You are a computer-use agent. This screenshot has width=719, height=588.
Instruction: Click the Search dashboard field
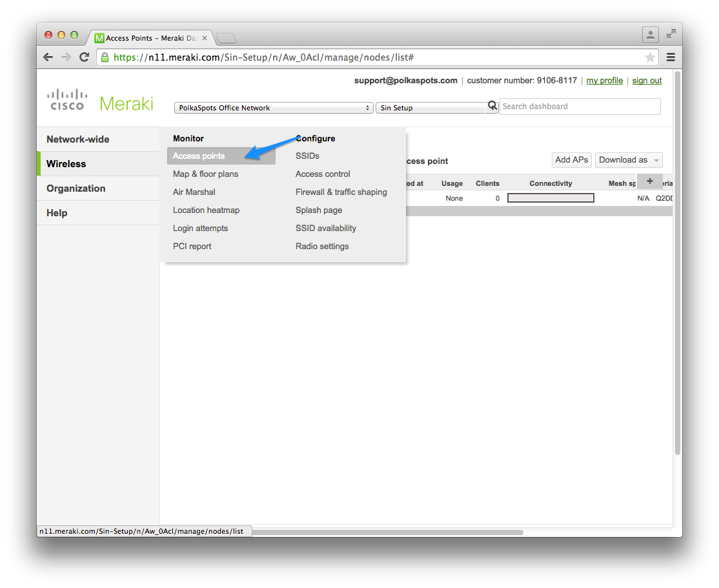(x=580, y=106)
